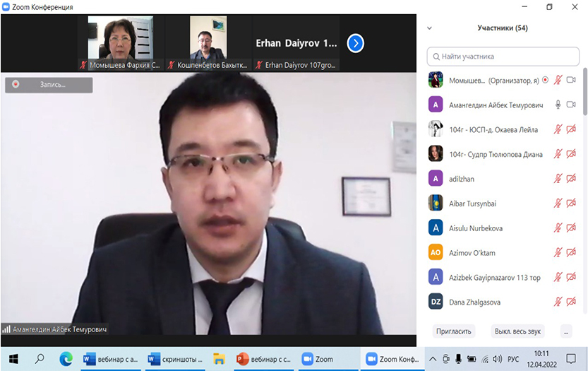Click disabled camera icon beside Aibar Tursynbai
Viewport: 588px width, 371px height.
[571, 204]
